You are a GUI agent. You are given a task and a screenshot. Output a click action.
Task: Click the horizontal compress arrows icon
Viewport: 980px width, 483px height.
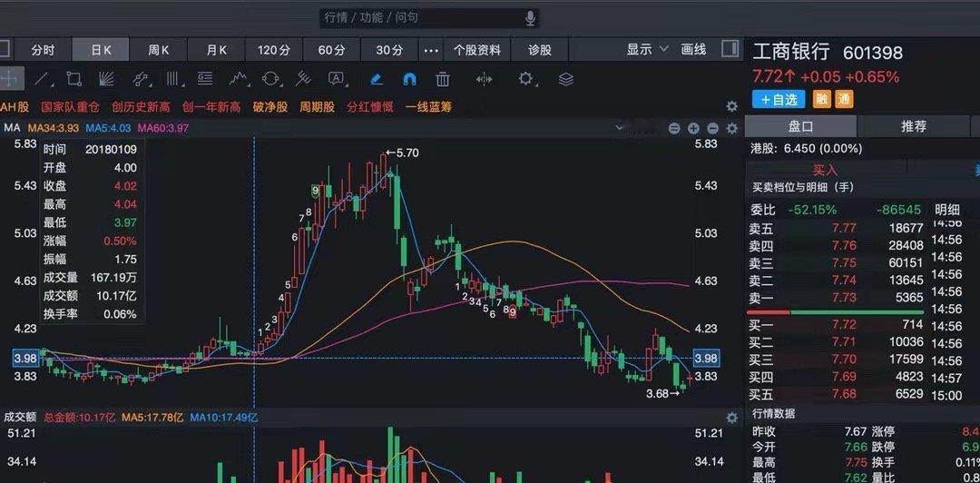tap(484, 79)
